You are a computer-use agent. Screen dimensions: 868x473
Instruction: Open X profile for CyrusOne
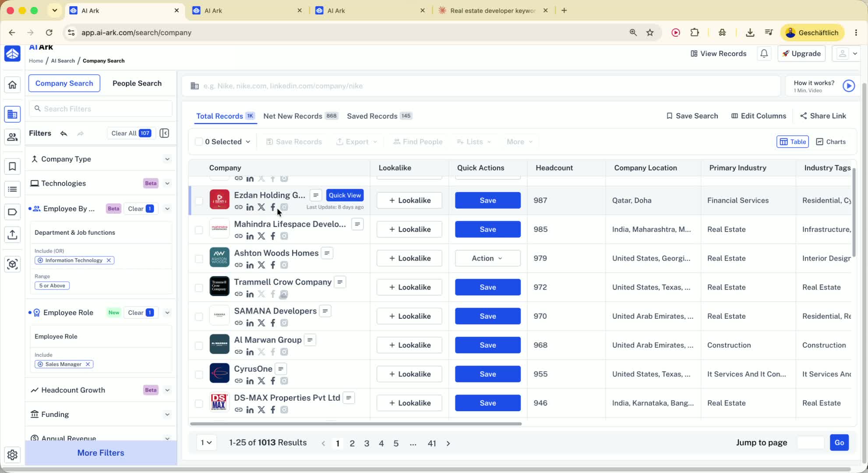(261, 381)
